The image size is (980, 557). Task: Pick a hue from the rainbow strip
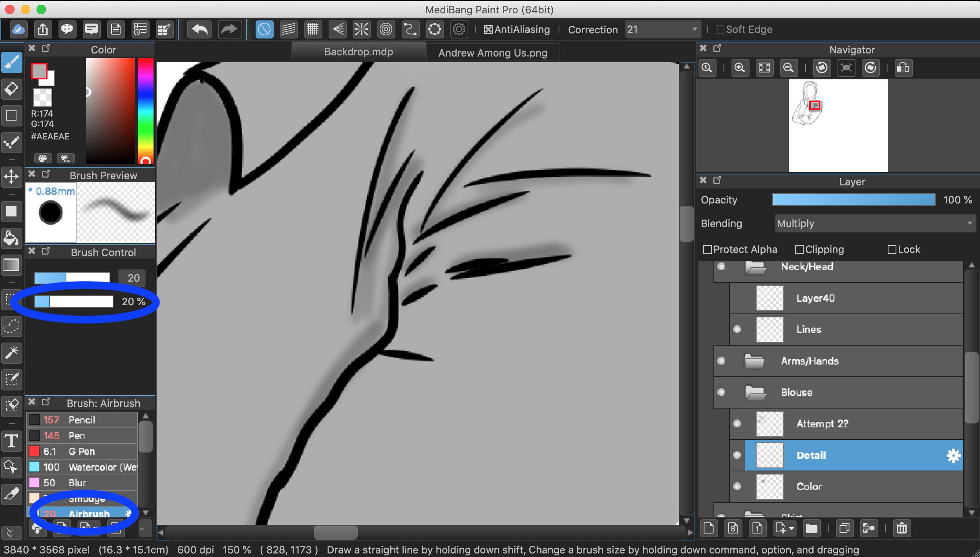(145, 111)
